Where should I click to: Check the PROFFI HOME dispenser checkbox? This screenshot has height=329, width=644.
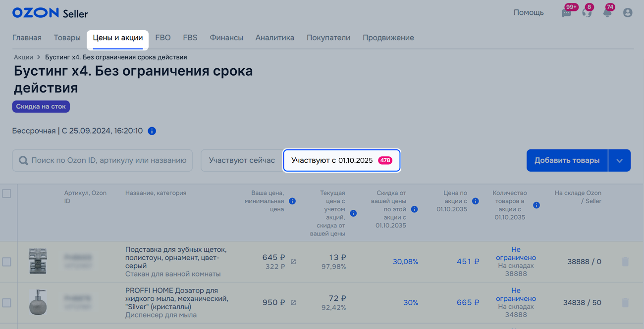(7, 302)
